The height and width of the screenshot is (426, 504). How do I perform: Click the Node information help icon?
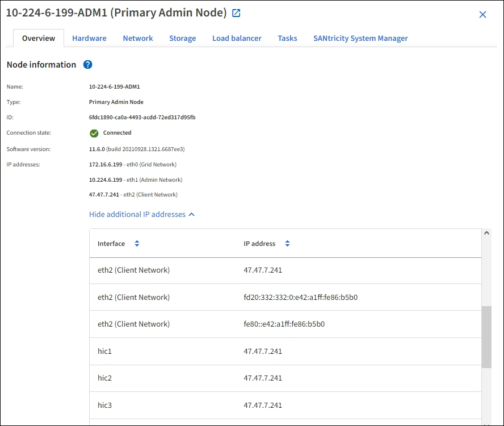tap(87, 65)
